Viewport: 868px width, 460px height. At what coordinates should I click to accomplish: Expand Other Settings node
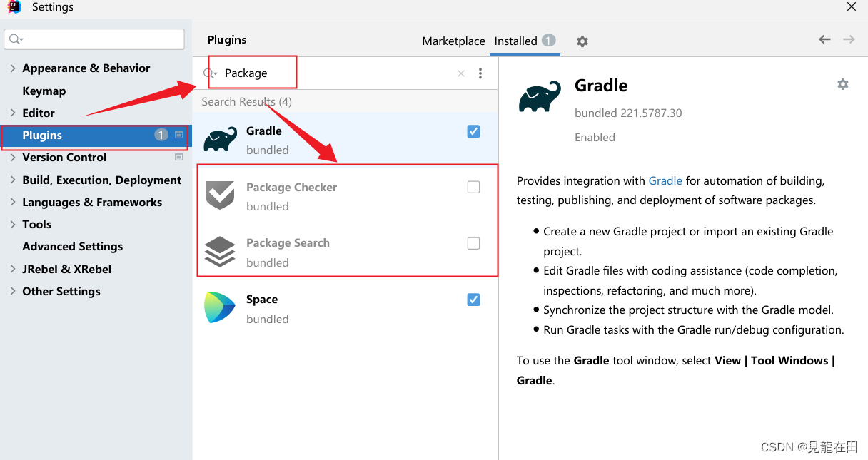coord(13,291)
